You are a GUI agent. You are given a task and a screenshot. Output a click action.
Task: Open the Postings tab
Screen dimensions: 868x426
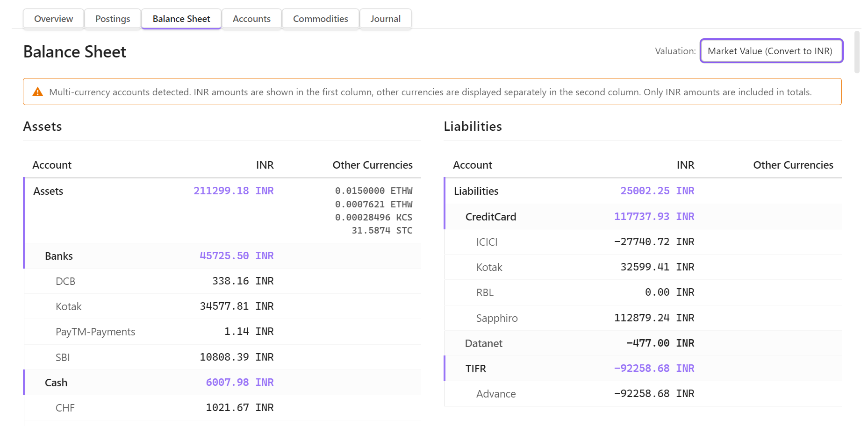[x=113, y=19]
